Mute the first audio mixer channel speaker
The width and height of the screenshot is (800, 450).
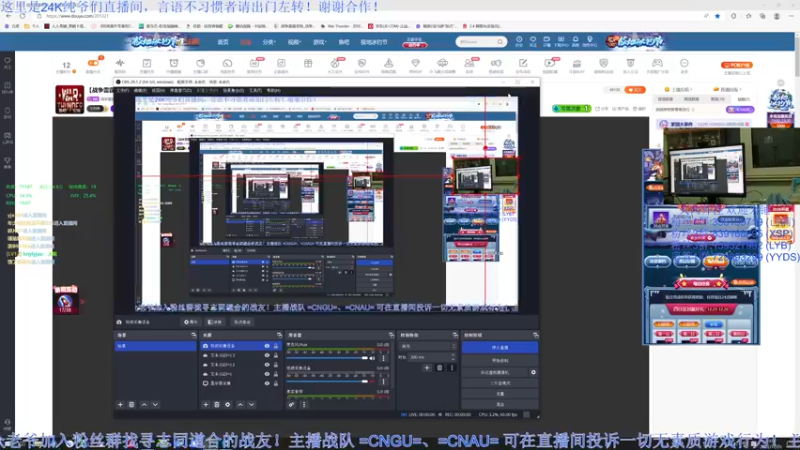[372, 358]
